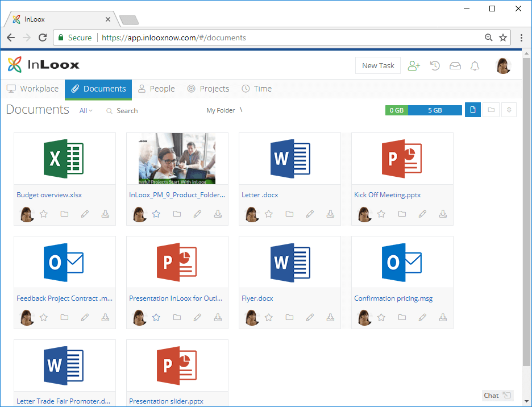Bookmark this page with the star icon

(503, 38)
